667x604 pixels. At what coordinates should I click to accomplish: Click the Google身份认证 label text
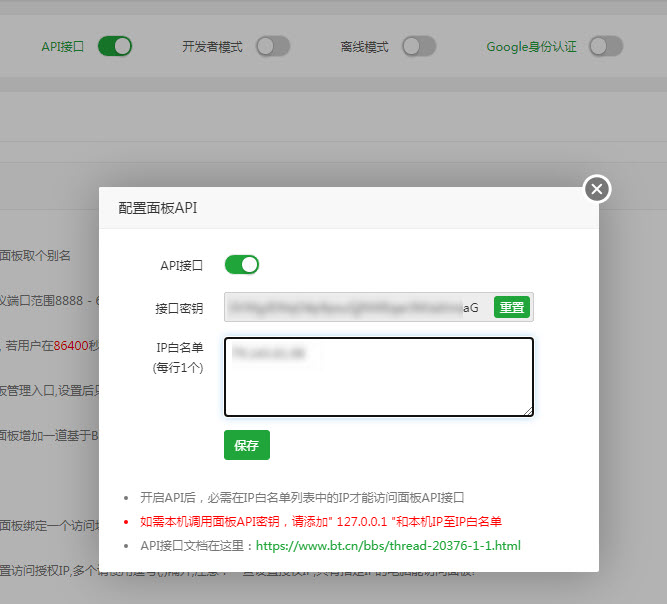point(531,46)
